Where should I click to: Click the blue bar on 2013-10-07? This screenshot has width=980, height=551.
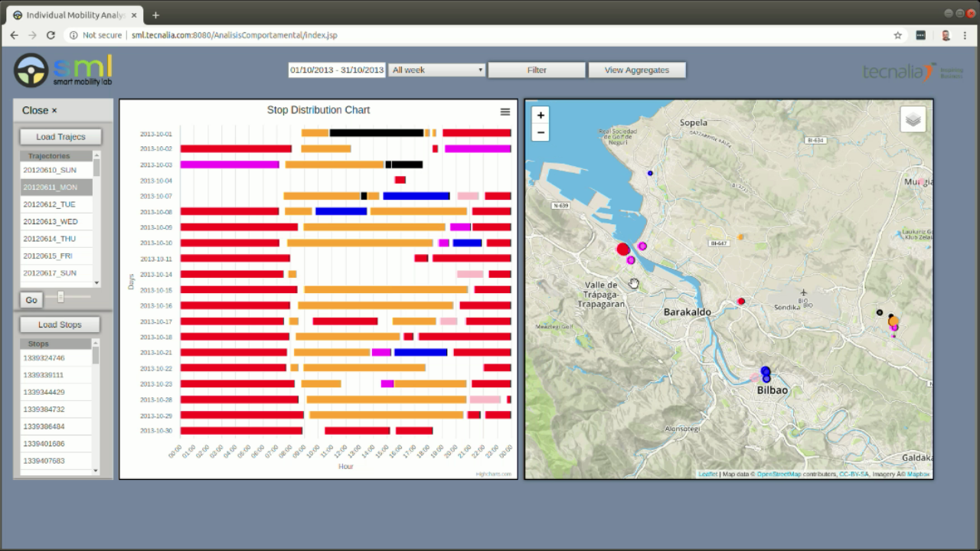click(x=416, y=196)
